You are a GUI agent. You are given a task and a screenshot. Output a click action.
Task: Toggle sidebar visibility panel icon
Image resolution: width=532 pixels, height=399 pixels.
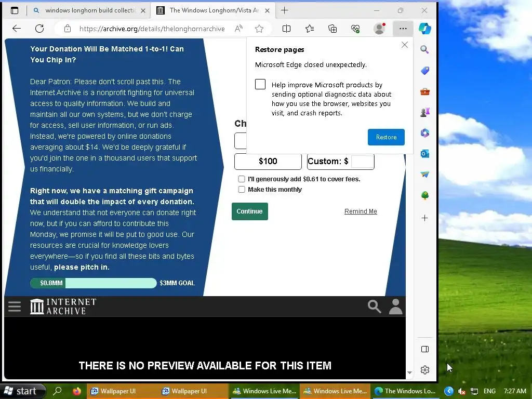coord(425,349)
